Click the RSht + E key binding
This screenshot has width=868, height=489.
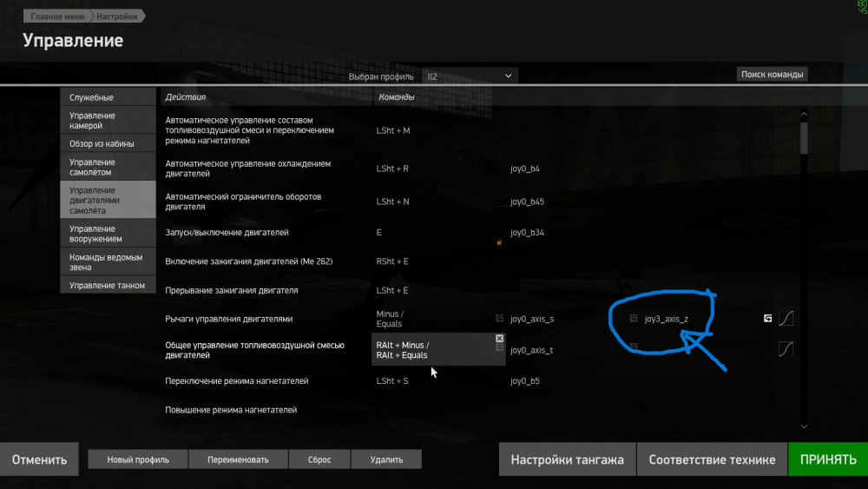click(392, 261)
